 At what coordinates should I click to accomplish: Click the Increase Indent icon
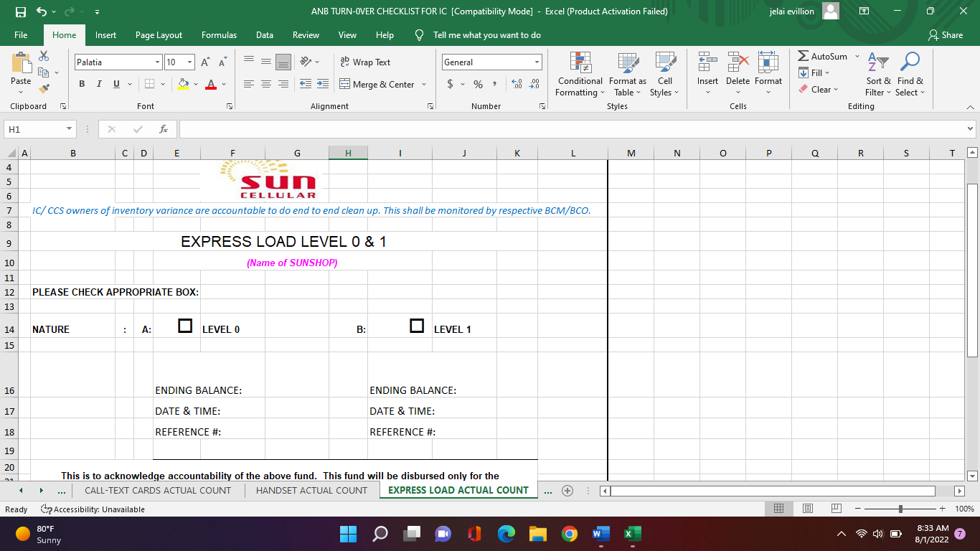[x=323, y=84]
